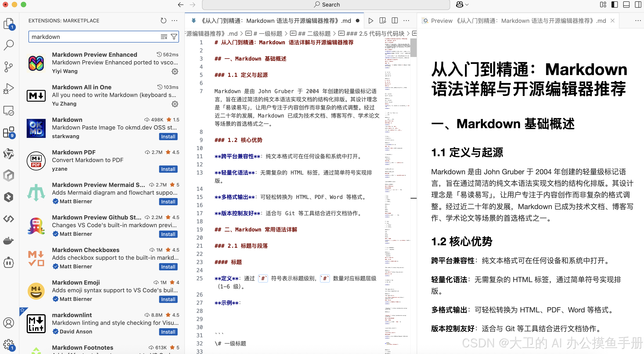Screen dimensions: 644x354
Task: Open customize layout control
Action: [603, 5]
